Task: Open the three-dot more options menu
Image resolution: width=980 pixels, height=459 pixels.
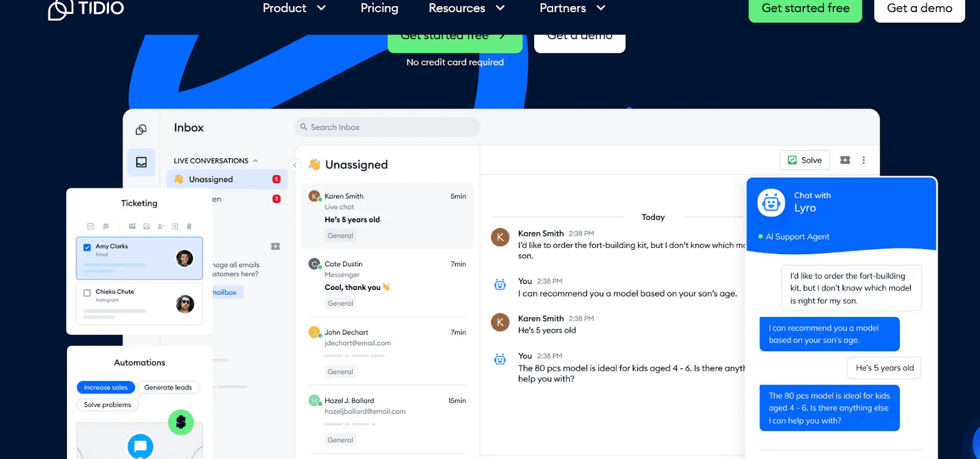Action: (864, 160)
